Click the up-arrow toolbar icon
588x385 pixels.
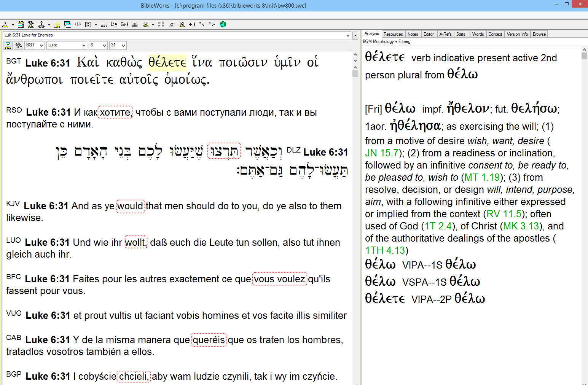146,24
